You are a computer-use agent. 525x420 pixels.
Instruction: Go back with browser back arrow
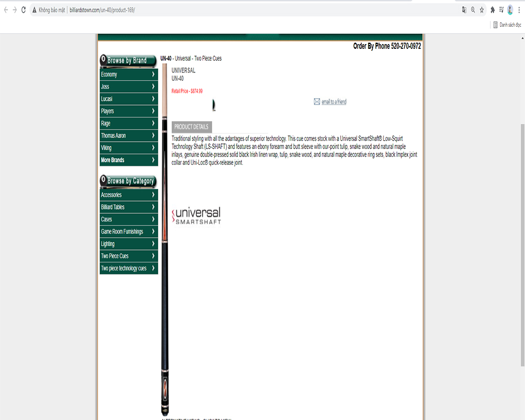(x=6, y=10)
